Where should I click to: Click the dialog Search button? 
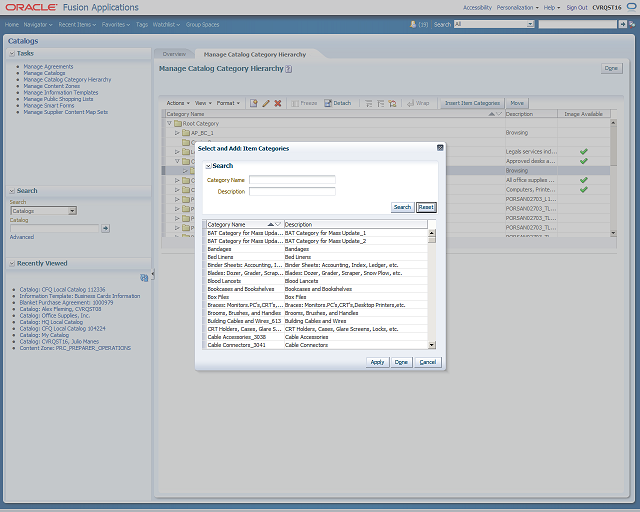coord(402,207)
